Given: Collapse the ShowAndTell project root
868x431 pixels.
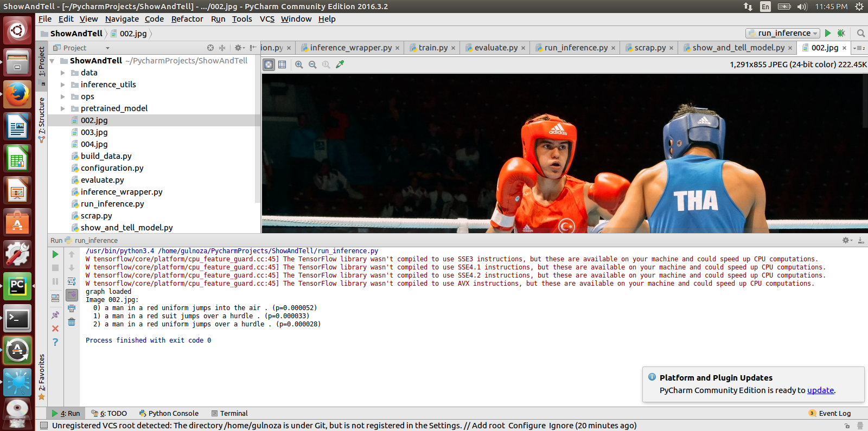Looking at the screenshot, I should pos(53,61).
